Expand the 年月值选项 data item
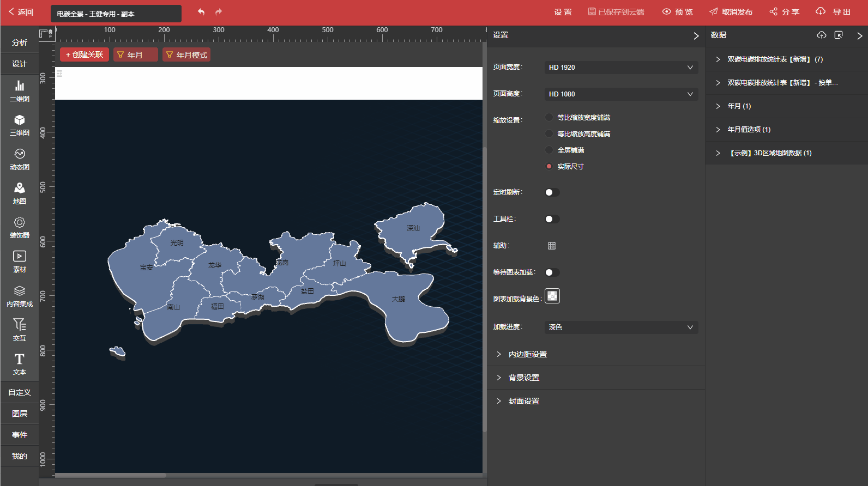 (x=749, y=130)
